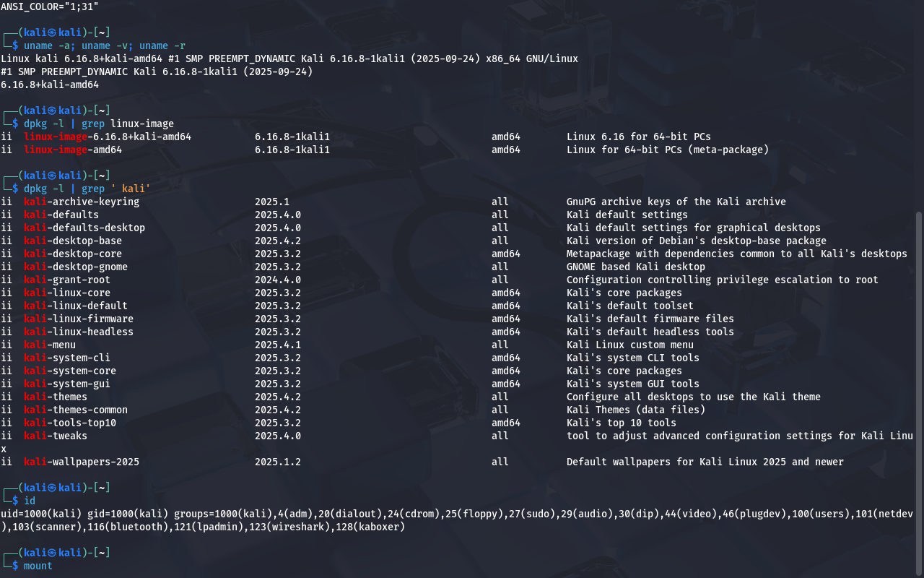Click the "dpkg -l | grep ' kali'" command

pyautogui.click(x=87, y=189)
